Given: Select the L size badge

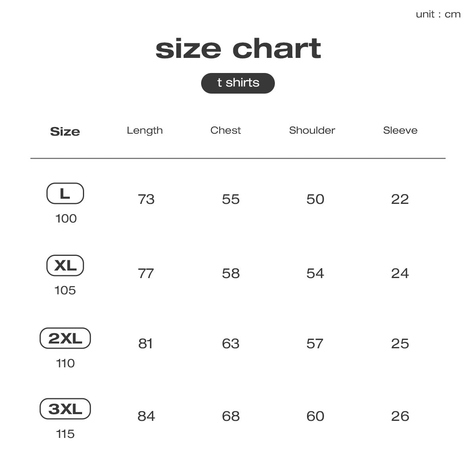Looking at the screenshot, I should 65,194.
